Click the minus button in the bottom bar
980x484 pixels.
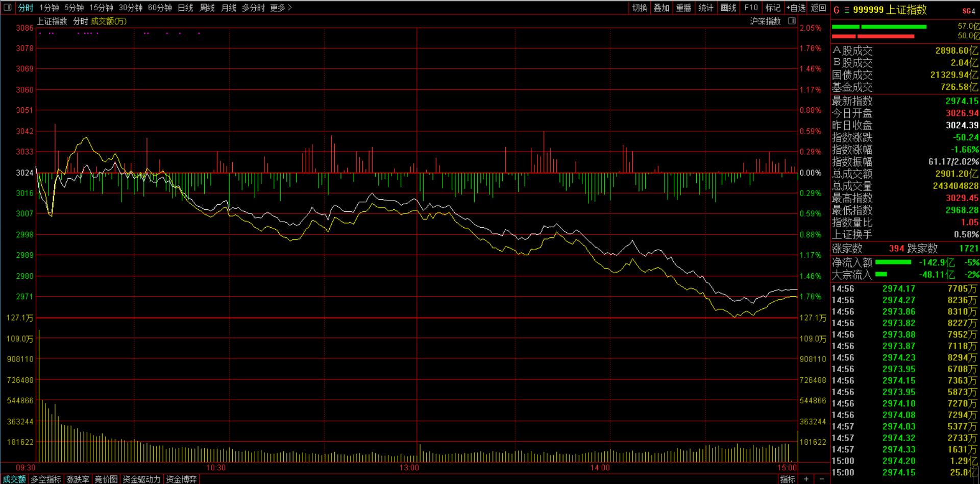pyautogui.click(x=822, y=479)
